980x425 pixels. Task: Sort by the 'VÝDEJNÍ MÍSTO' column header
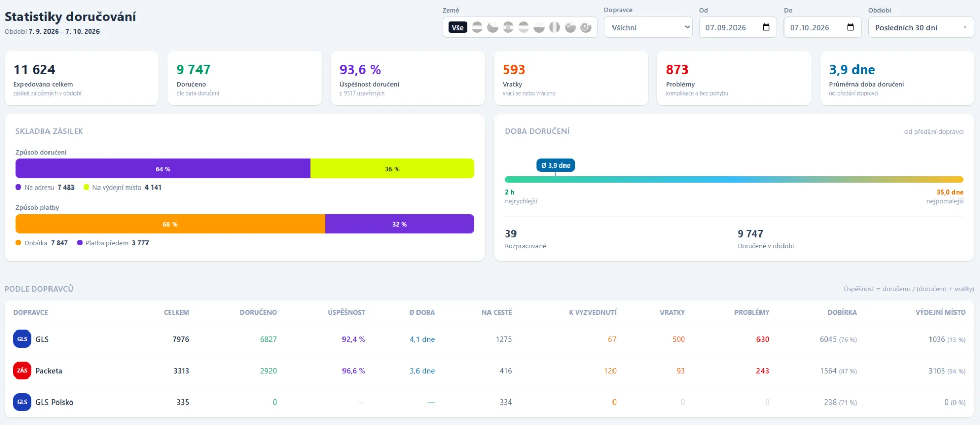940,312
